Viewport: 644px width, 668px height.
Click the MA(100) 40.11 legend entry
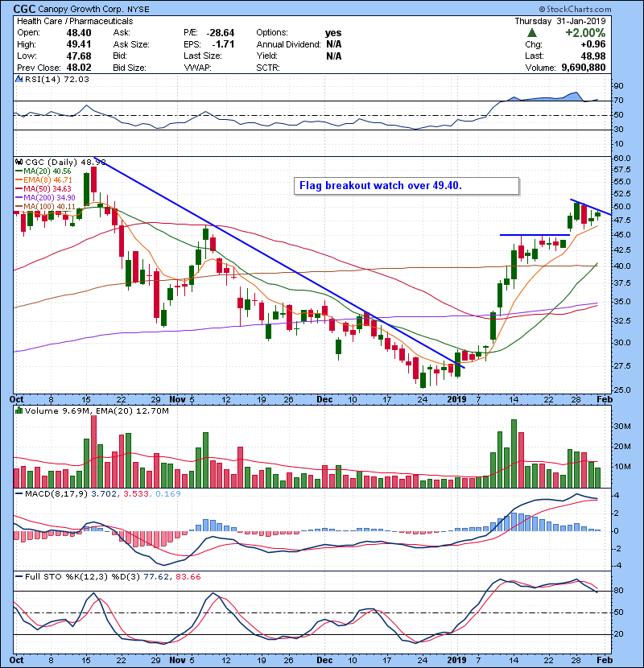(46, 207)
